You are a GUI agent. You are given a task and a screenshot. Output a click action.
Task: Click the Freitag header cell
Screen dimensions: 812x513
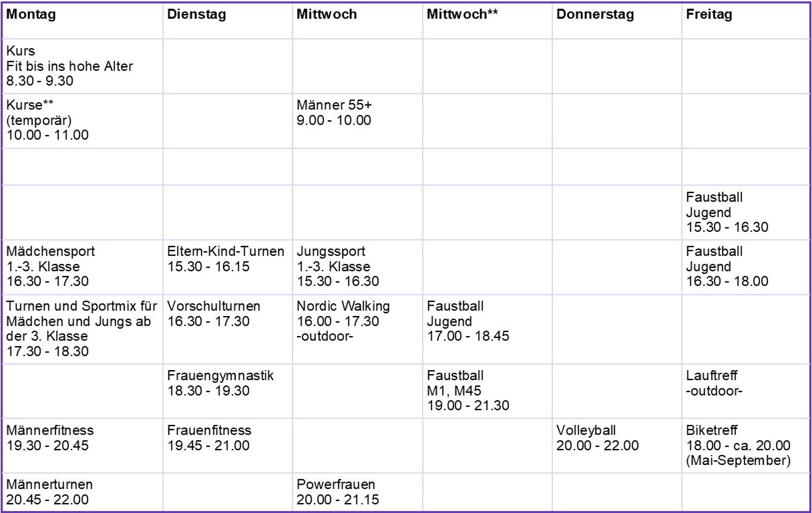point(745,21)
